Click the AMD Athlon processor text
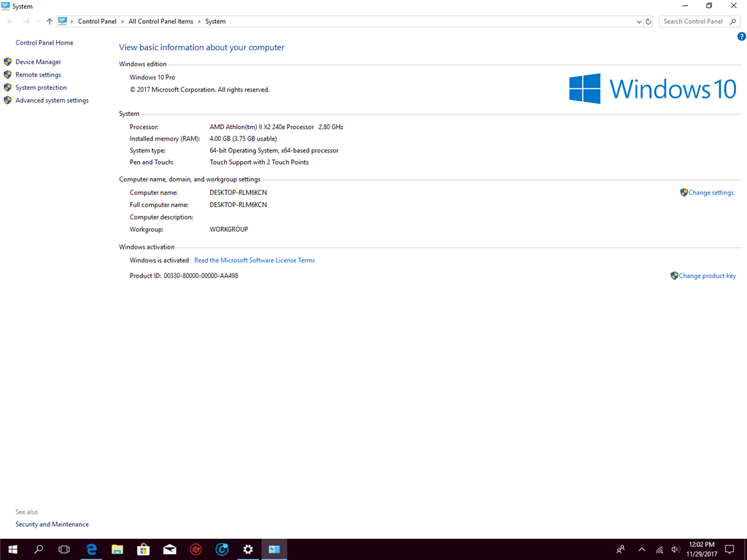The image size is (747, 560). click(x=276, y=127)
